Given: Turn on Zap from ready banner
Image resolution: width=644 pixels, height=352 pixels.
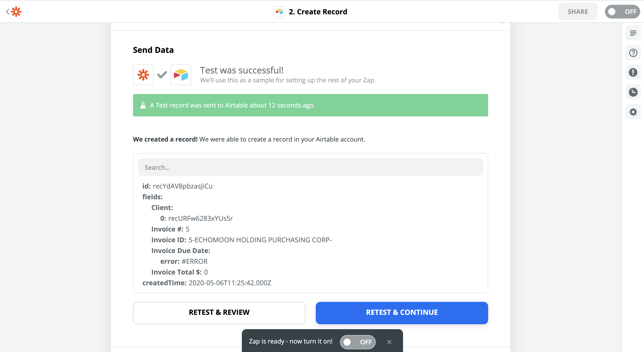Looking at the screenshot, I should [x=357, y=342].
